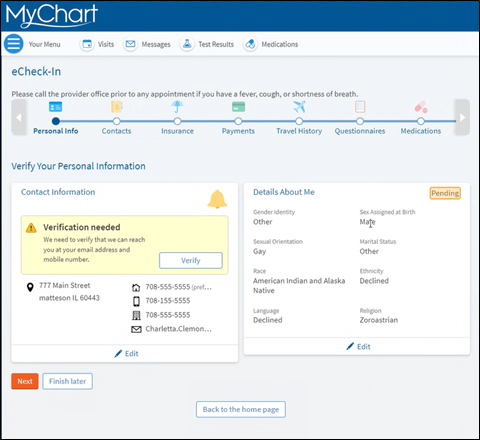Click the yellow notification bell icon
The image size is (480, 440).
click(x=217, y=199)
